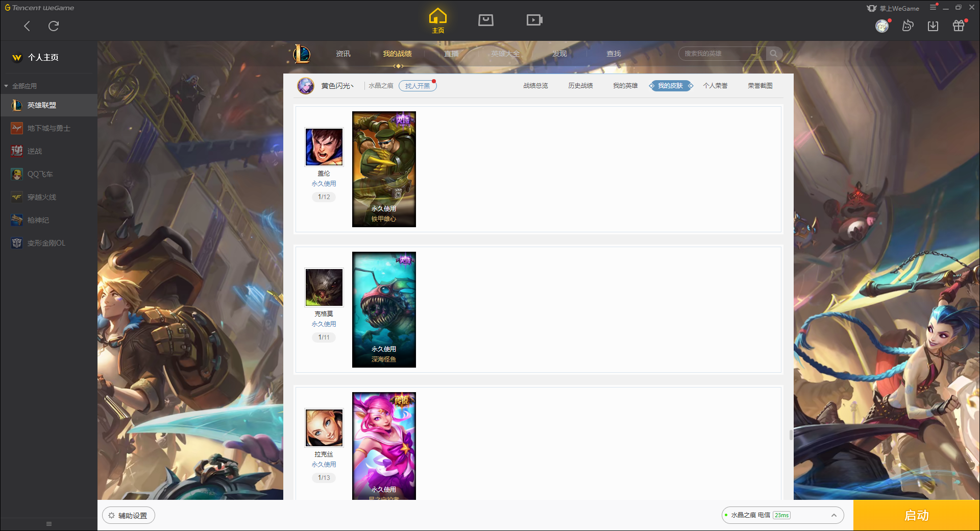The height and width of the screenshot is (531, 980).
Task: Click the 1/12 skin count badge
Action: click(x=324, y=197)
